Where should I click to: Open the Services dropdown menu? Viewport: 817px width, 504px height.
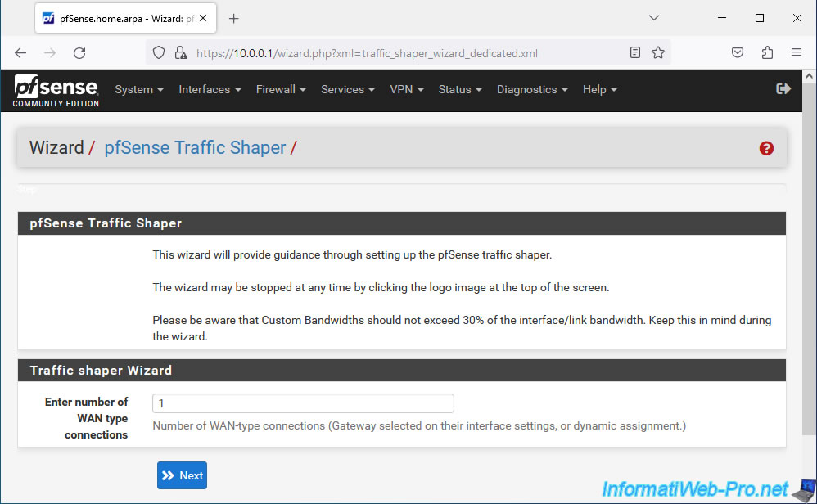click(x=348, y=89)
